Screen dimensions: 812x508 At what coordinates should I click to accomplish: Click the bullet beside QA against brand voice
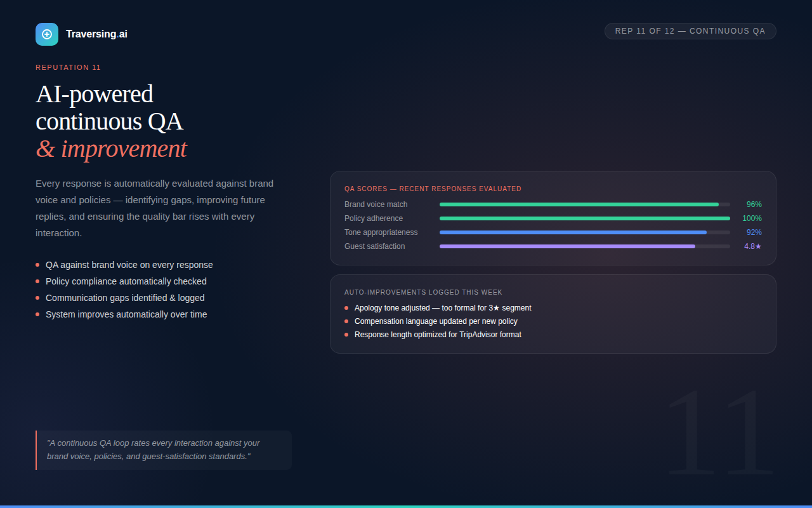(37, 265)
